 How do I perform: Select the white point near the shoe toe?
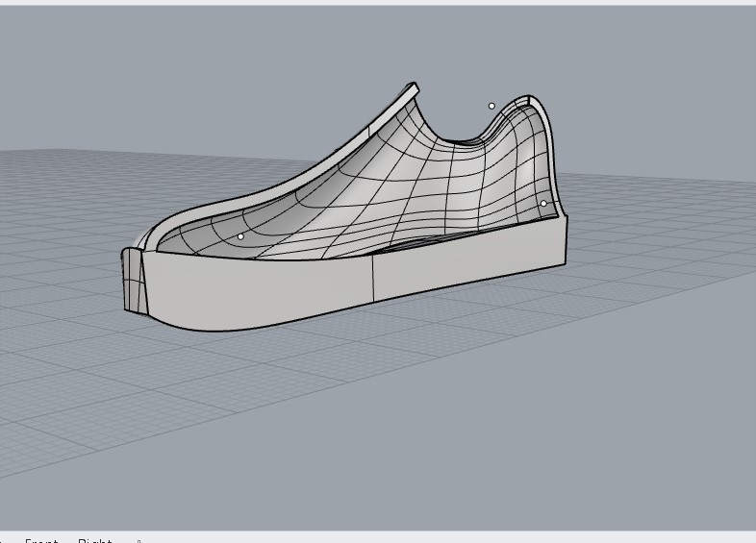coord(240,236)
